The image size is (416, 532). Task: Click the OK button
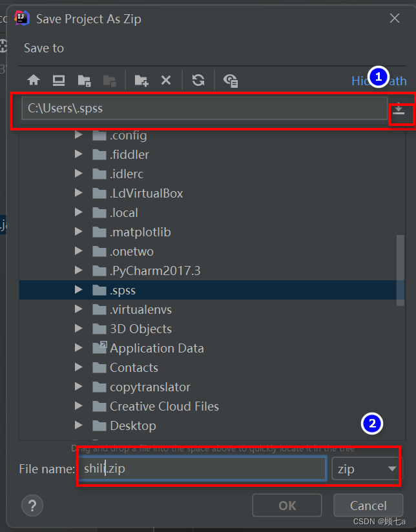pos(287,506)
